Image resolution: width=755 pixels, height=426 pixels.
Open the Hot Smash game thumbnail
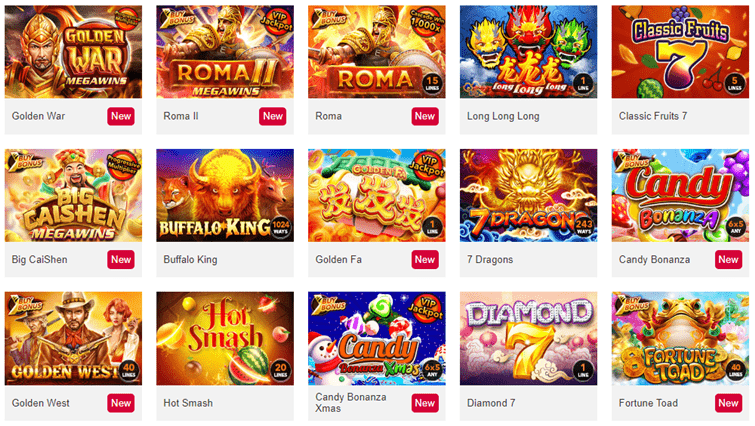(x=225, y=338)
